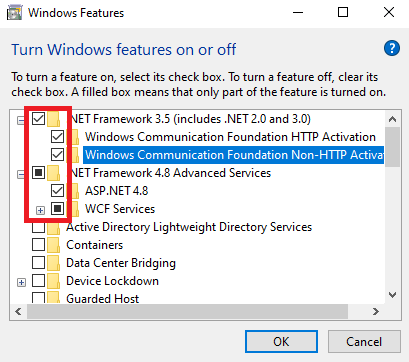This screenshot has width=409, height=362.
Task: Click the vertical scrollbar down arrow
Action: pyautogui.click(x=392, y=295)
